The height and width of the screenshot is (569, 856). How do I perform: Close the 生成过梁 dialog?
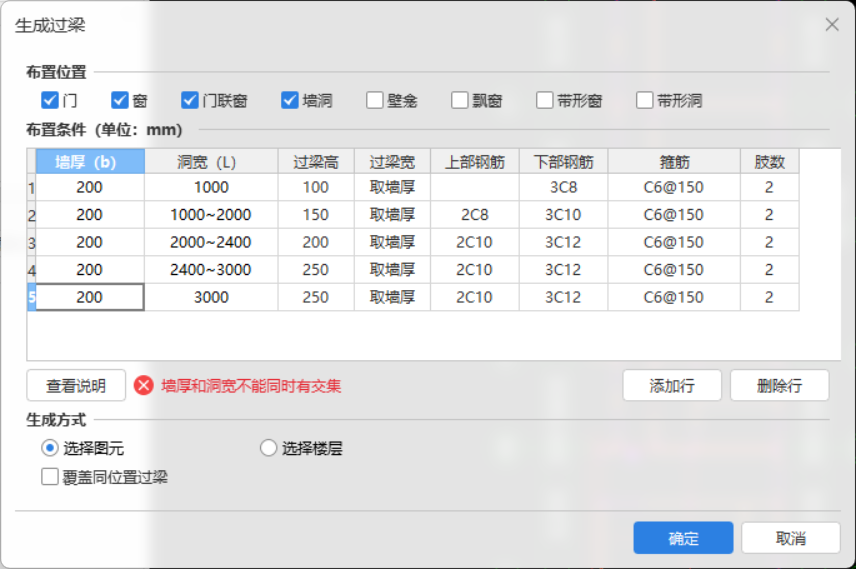point(831,25)
